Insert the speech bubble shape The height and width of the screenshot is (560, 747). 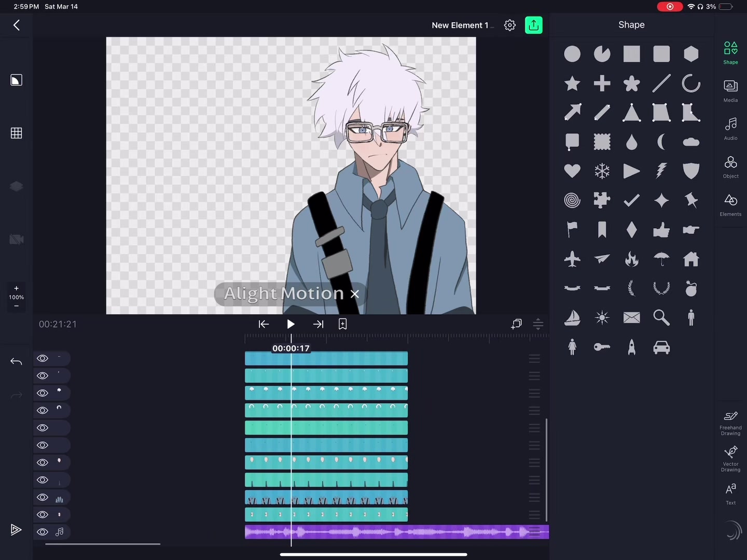[x=572, y=142]
